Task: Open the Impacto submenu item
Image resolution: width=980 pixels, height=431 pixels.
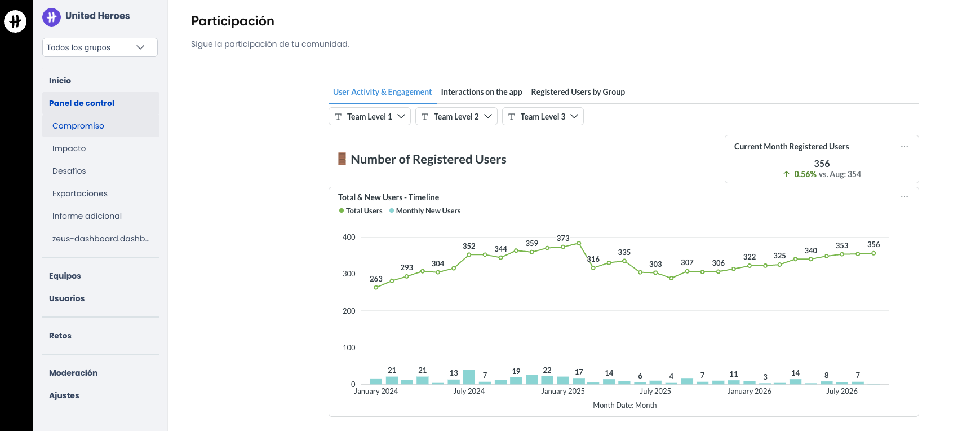Action: pyautogui.click(x=69, y=148)
